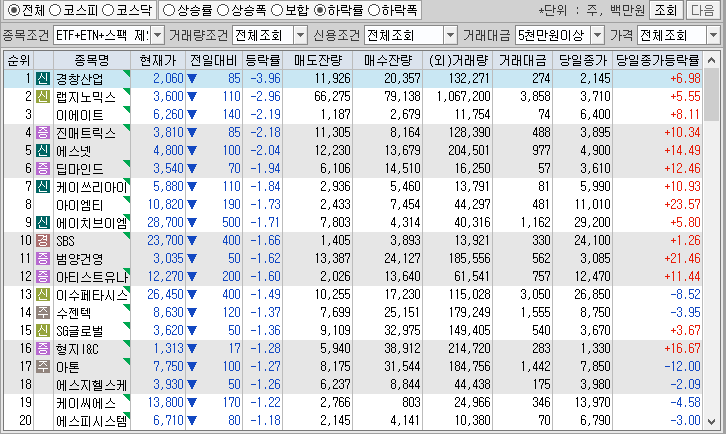Click the 증 badge next to 아티스트유나
Screen dimensions: 726x434
pyautogui.click(x=43, y=277)
